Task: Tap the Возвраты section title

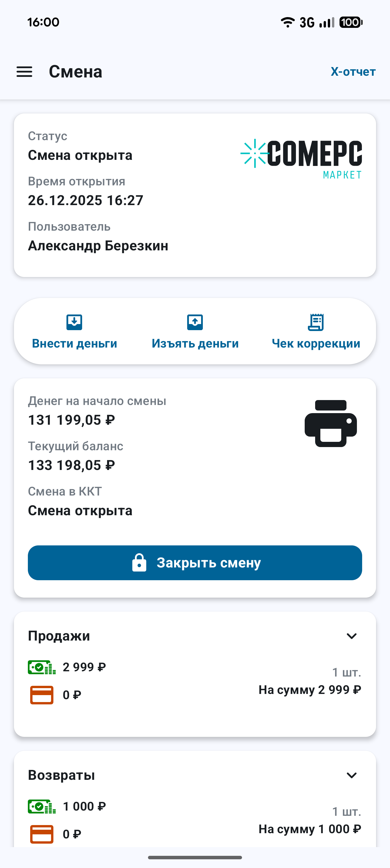Action: coord(61,775)
